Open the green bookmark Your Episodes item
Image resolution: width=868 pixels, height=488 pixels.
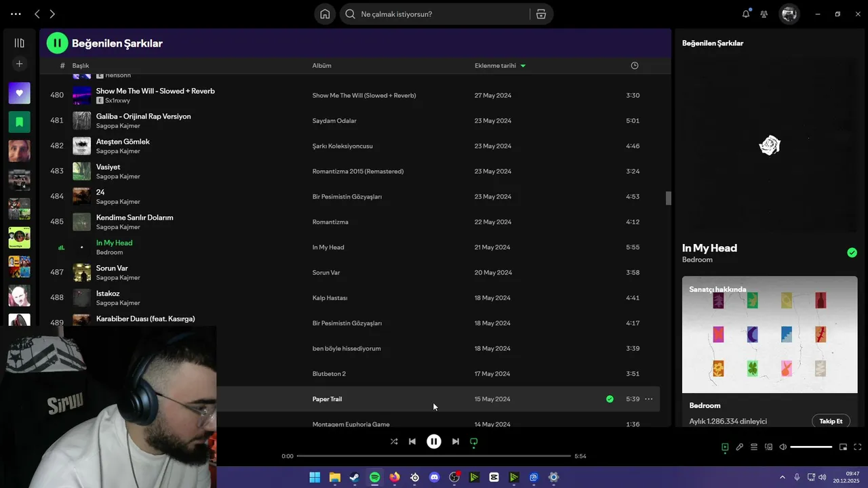19,122
